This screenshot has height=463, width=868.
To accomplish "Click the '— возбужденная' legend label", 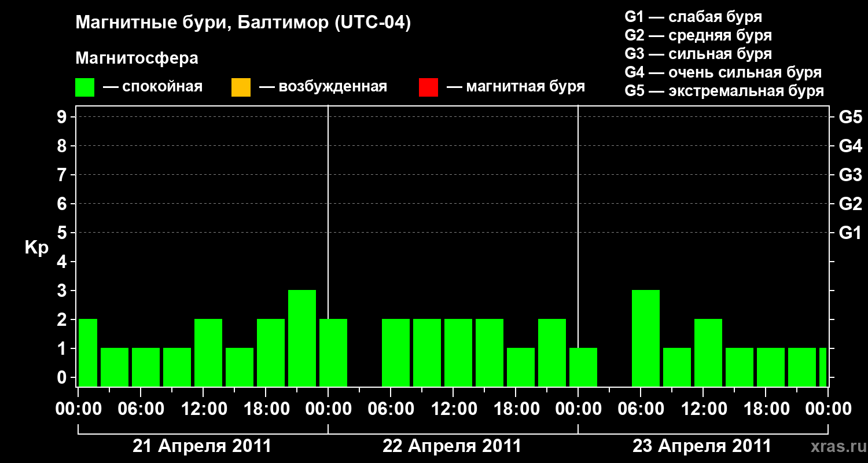I will pos(323,87).
